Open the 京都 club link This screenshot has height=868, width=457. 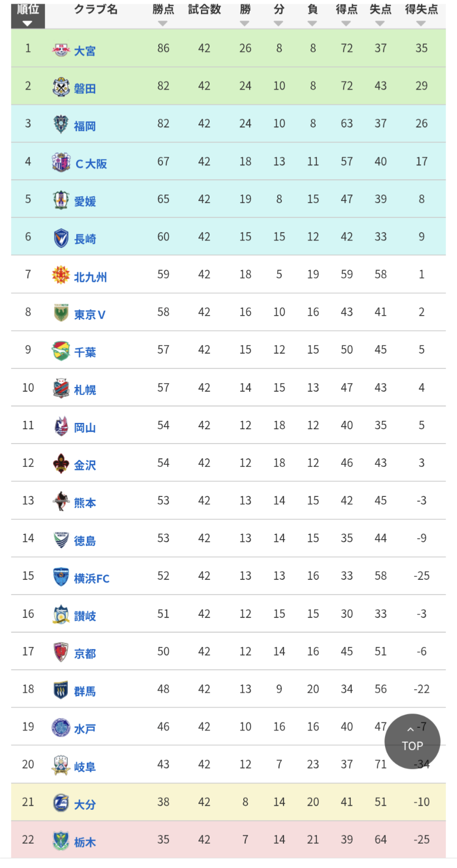pos(85,654)
